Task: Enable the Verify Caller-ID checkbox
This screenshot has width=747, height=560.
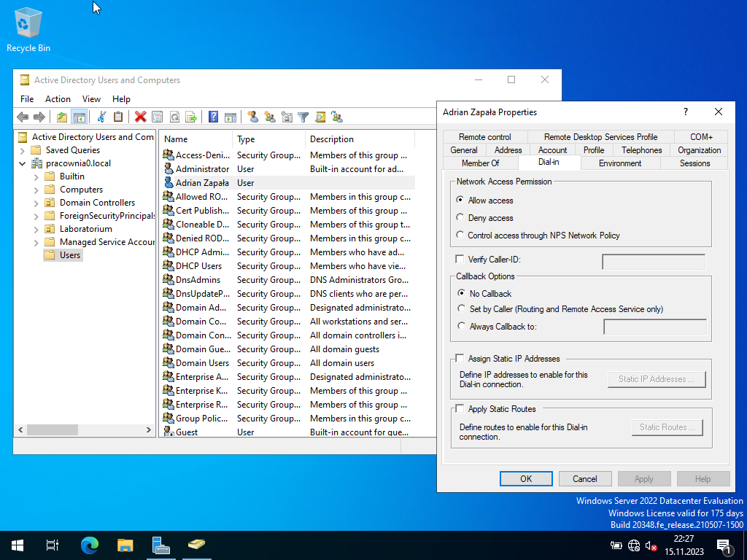Action: (x=460, y=259)
